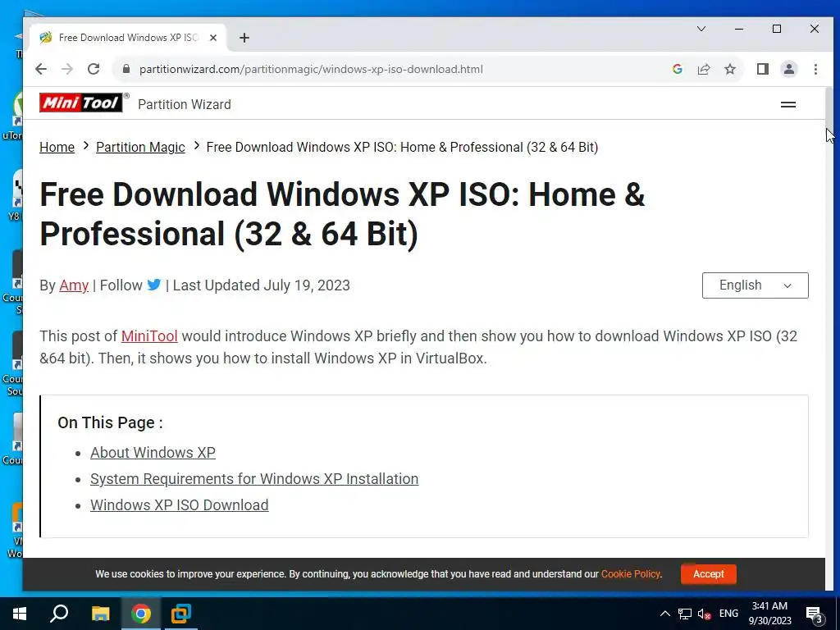The height and width of the screenshot is (630, 840).
Task: Open Chrome's tab search chevron
Action: tap(701, 29)
